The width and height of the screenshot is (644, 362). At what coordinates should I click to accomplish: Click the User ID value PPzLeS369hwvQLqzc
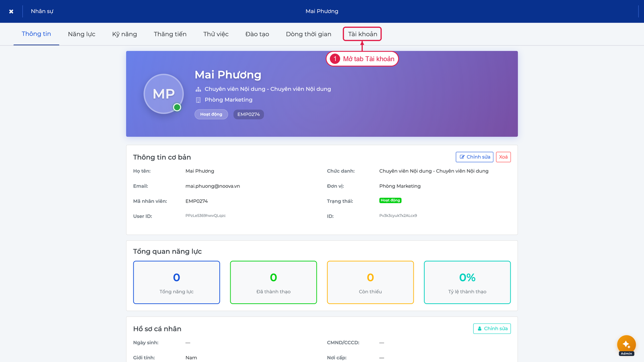(x=206, y=216)
